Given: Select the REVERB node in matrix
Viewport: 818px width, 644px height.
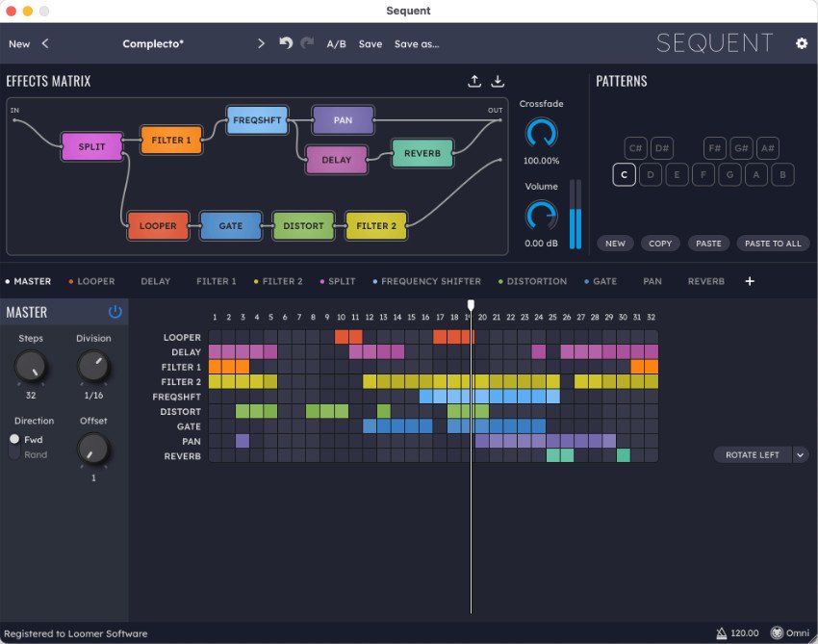Looking at the screenshot, I should [x=422, y=153].
